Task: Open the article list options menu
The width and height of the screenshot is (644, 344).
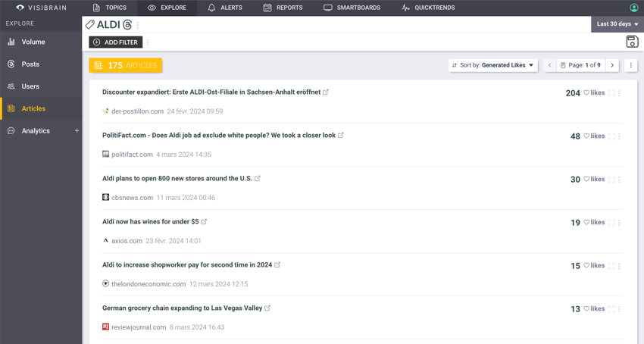Action: [631, 65]
